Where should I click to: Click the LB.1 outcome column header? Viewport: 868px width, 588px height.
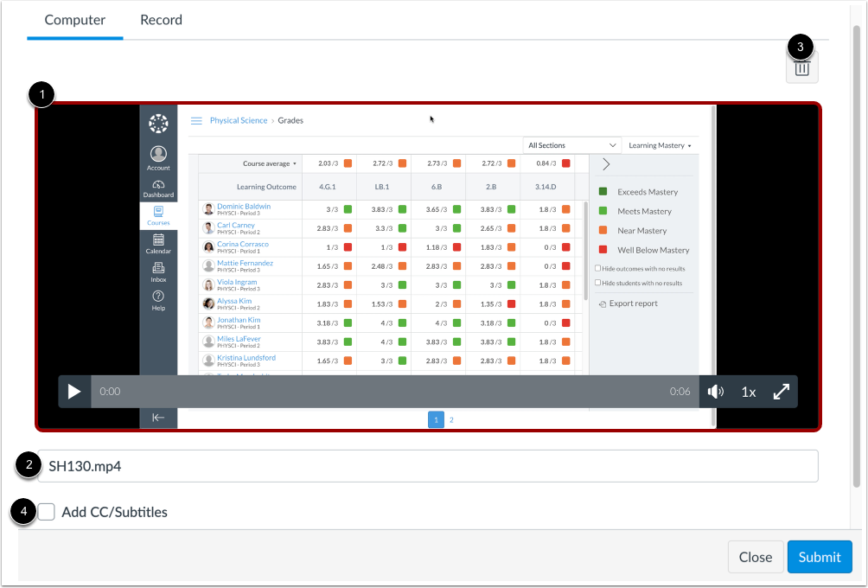(382, 187)
